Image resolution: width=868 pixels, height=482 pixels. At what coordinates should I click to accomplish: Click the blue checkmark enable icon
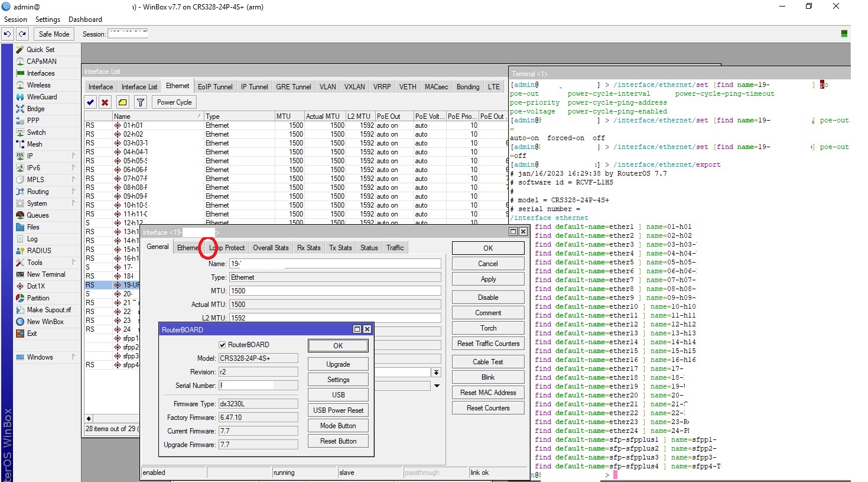[90, 102]
